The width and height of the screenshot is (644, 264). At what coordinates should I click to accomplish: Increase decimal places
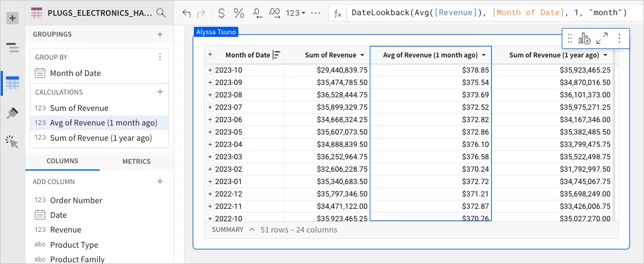point(274,13)
